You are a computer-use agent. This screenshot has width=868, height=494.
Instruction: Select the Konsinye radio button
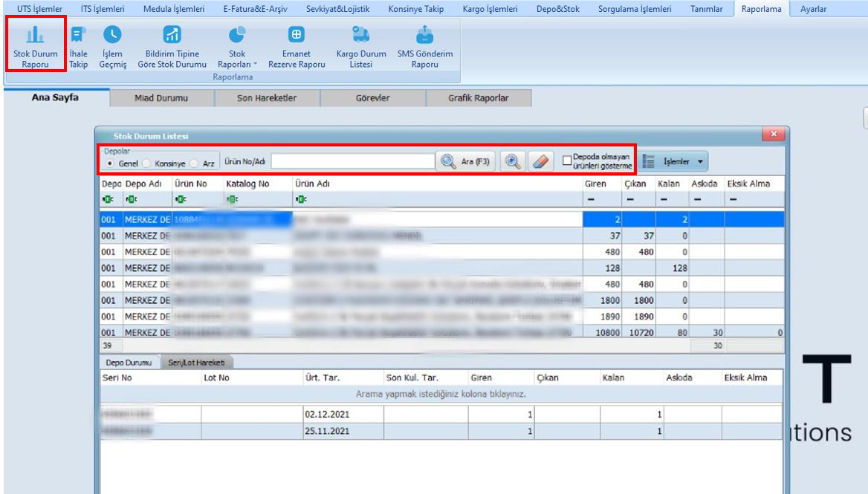(x=146, y=163)
